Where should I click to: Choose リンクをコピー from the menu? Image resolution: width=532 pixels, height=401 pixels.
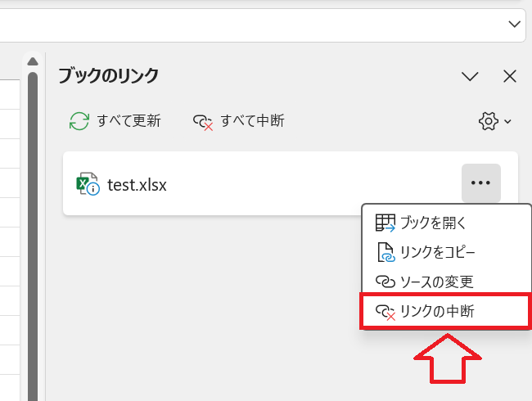446,252
